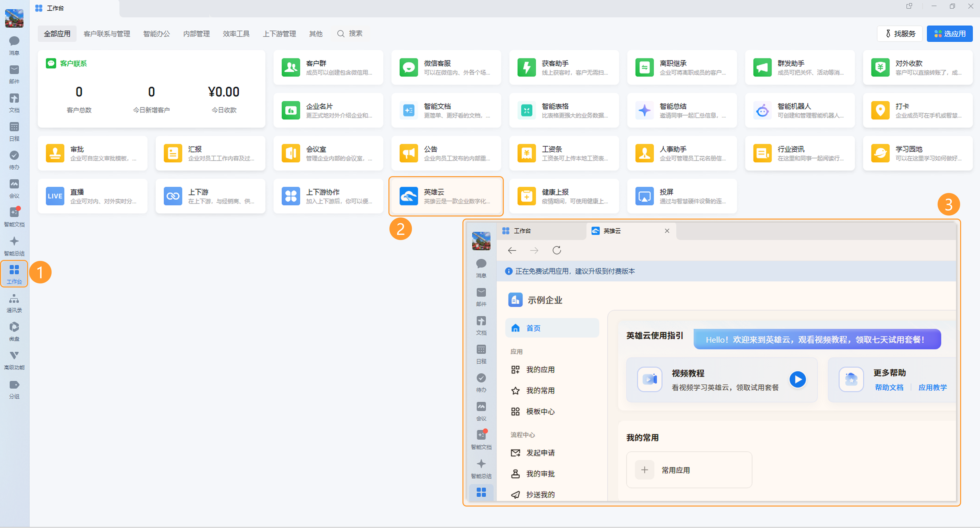Open the 工资条 app

(564, 153)
